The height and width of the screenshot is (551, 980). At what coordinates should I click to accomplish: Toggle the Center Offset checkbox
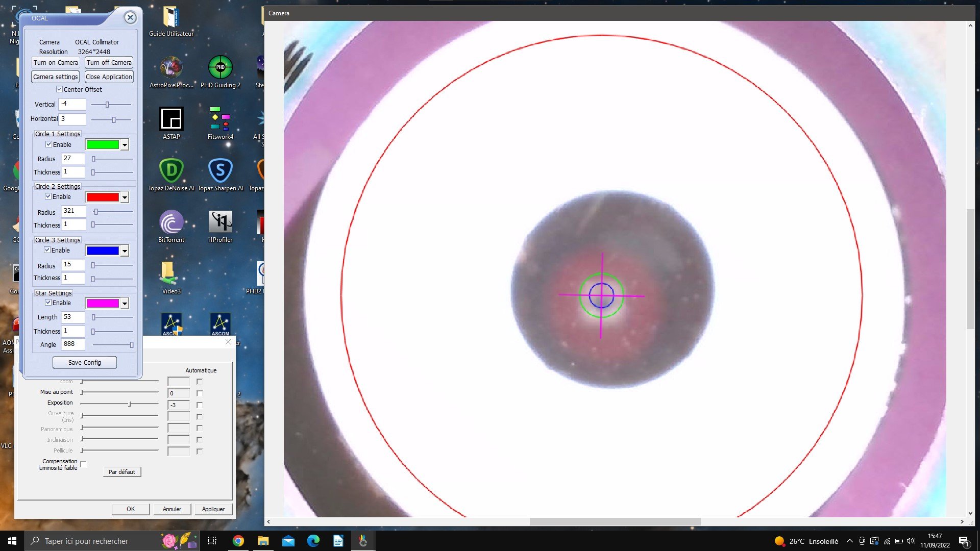pos(59,89)
